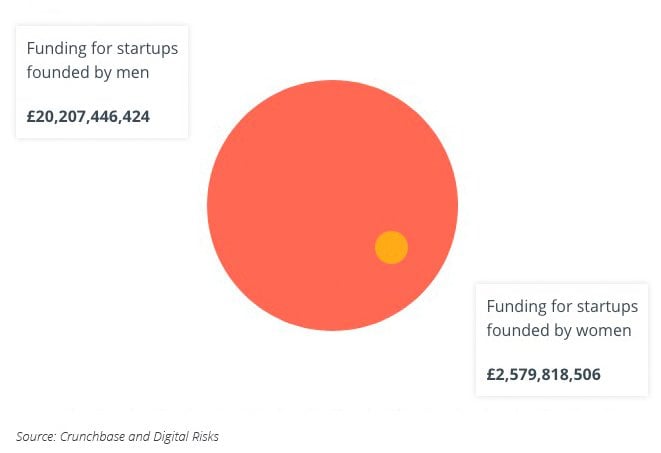This screenshot has width=661, height=453.
Task: Click 'Funding for startups' in the women's card
Action: 562,306
